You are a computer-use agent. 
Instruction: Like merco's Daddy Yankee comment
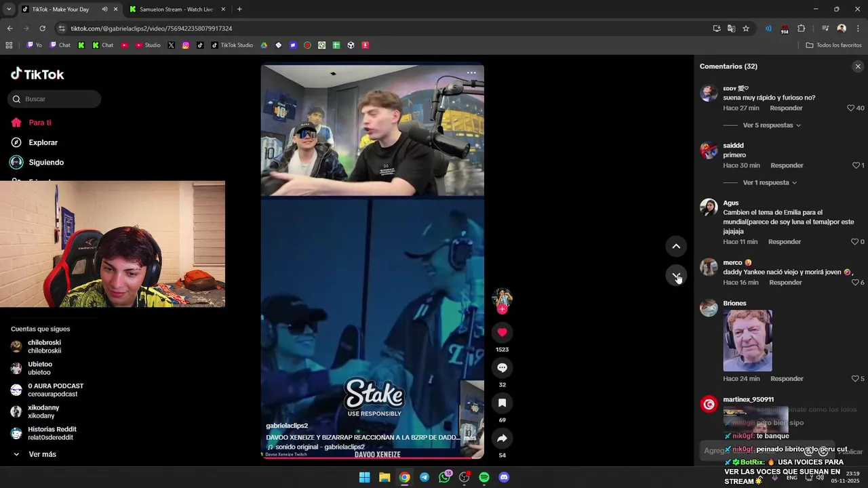pos(855,283)
